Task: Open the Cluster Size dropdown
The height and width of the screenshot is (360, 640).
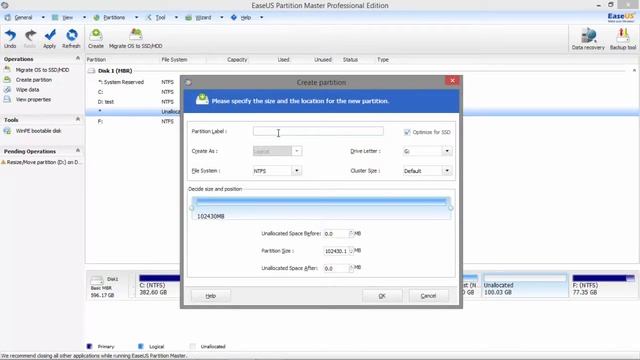Action: coord(447,171)
